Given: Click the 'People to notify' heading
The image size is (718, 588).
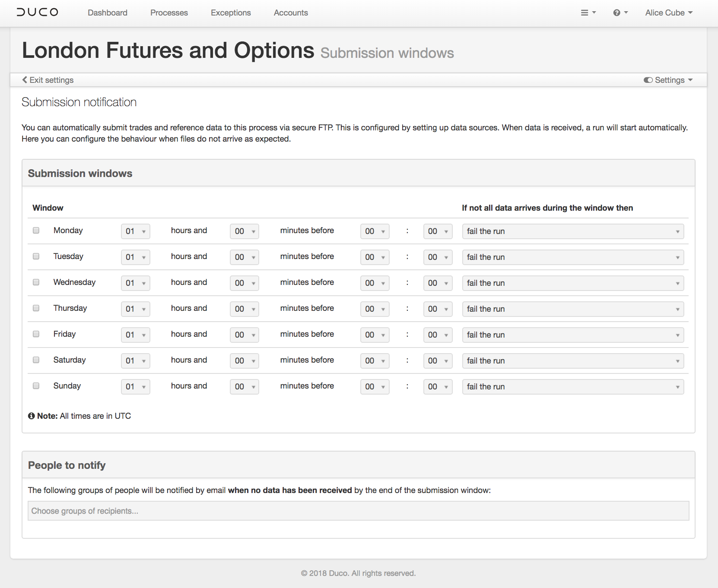Looking at the screenshot, I should tap(67, 465).
